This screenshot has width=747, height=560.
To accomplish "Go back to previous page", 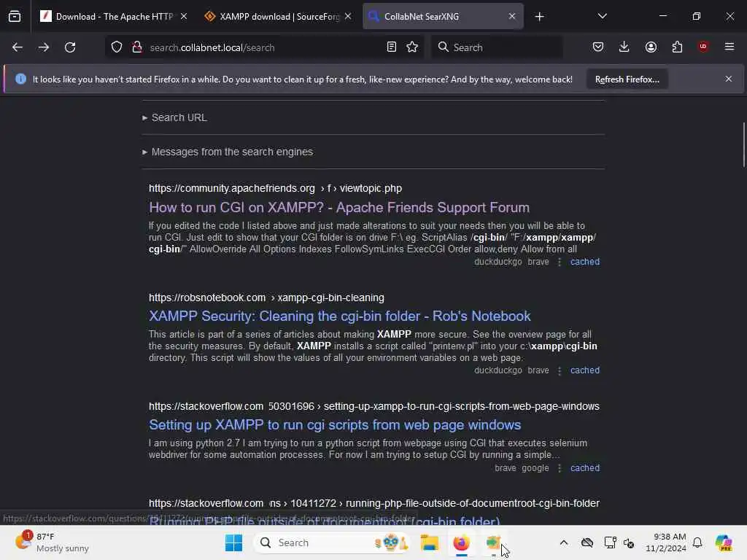I will pos(18,47).
